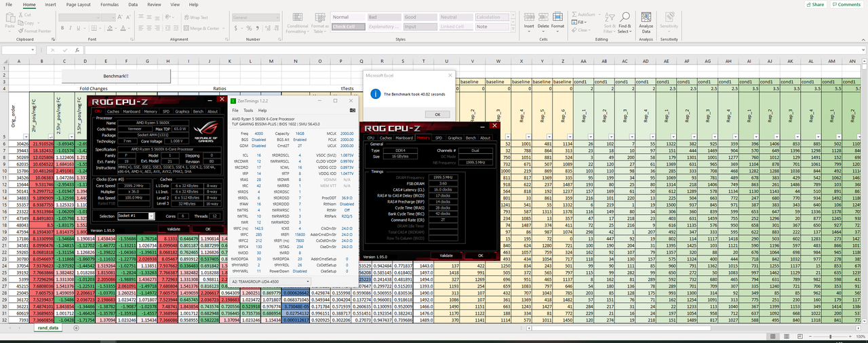Click Validate in the left CPU-Z window
The image size is (868, 343).
(x=174, y=228)
